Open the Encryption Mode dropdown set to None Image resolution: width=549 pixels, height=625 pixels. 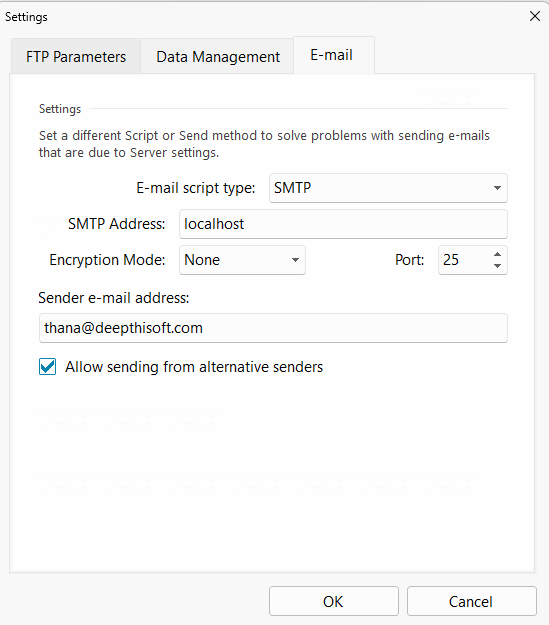pos(242,260)
